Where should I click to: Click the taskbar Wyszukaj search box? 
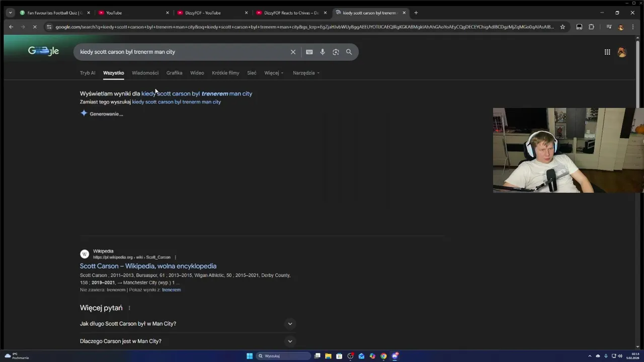283,356
